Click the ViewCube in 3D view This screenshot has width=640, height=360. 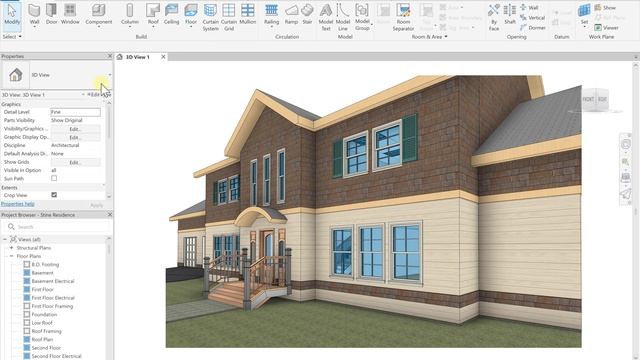pos(595,99)
